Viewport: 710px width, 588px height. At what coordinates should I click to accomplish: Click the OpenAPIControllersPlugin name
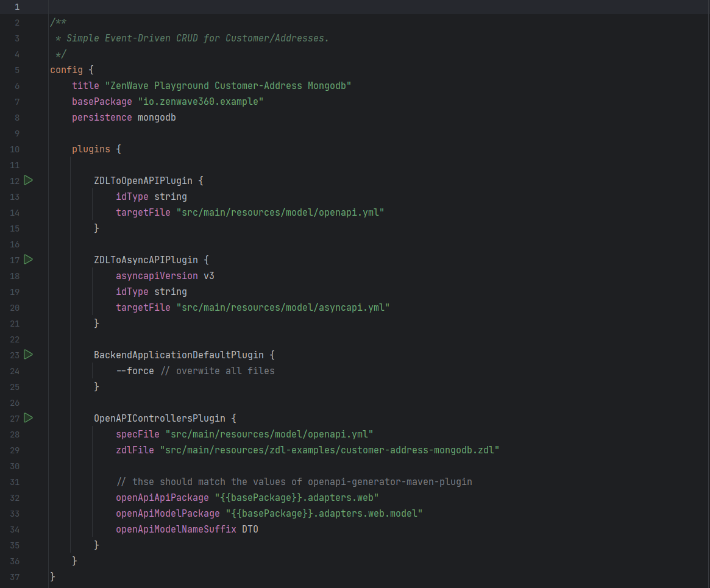click(x=160, y=418)
